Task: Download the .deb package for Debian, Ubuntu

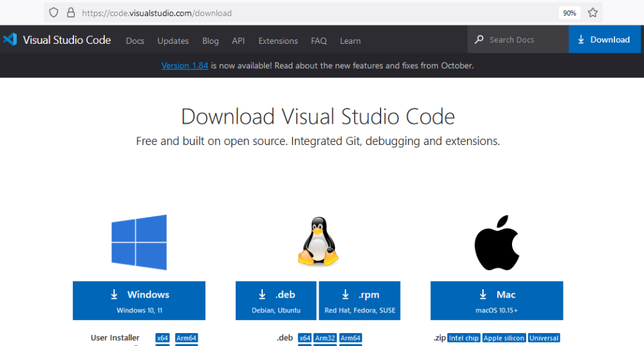Action: 276,301
